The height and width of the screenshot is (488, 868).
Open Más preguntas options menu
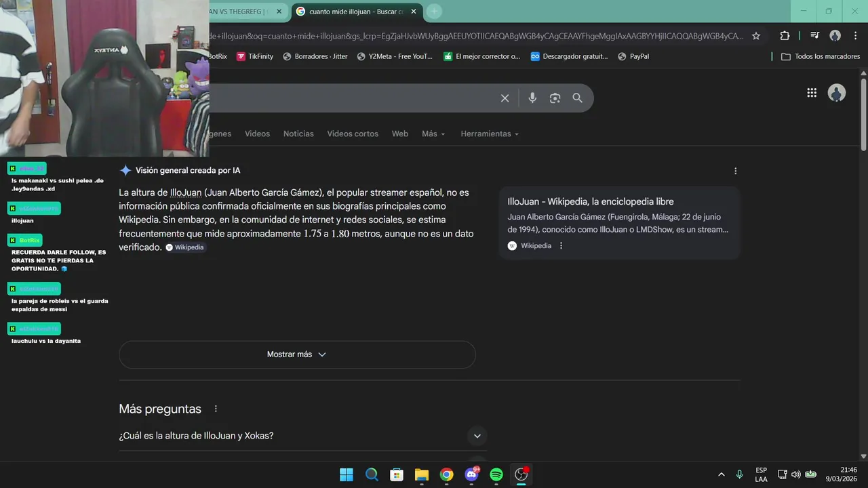tap(216, 409)
